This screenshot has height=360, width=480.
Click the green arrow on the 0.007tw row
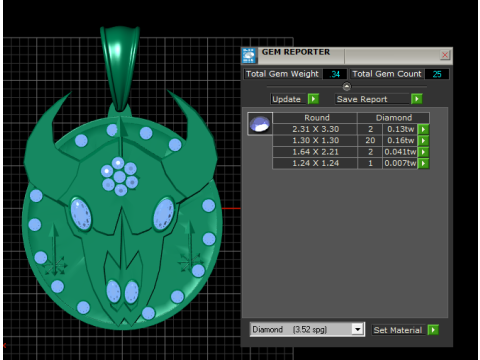[x=423, y=163]
